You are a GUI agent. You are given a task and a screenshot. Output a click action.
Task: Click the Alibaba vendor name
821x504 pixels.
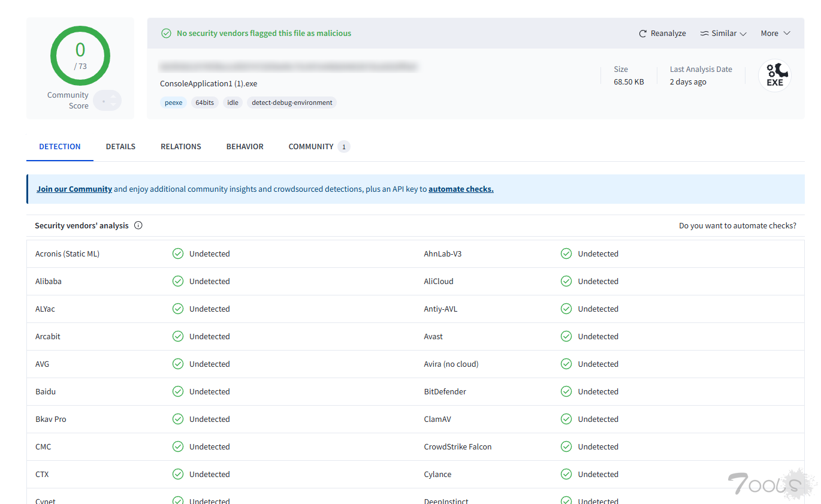click(x=49, y=282)
